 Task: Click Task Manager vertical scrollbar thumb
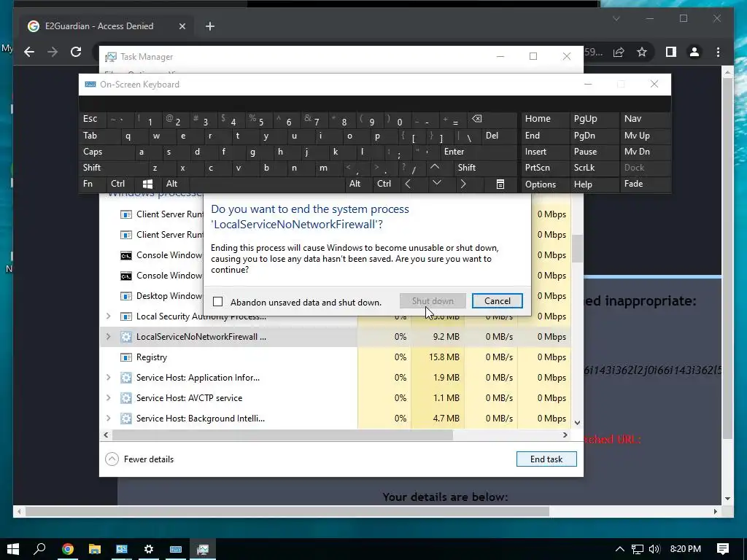coord(577,249)
